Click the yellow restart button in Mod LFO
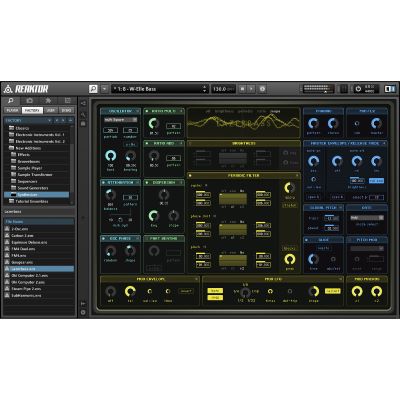This screenshot has width=400, height=400. [332, 291]
